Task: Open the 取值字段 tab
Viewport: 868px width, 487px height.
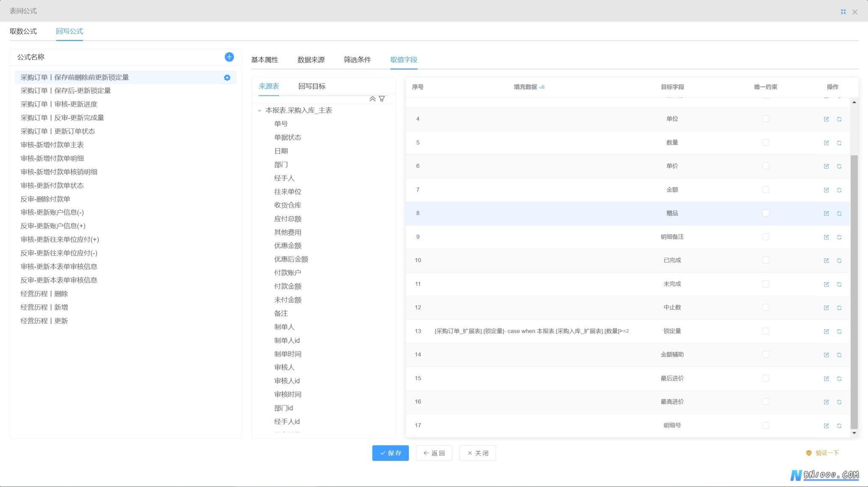Action: click(404, 60)
